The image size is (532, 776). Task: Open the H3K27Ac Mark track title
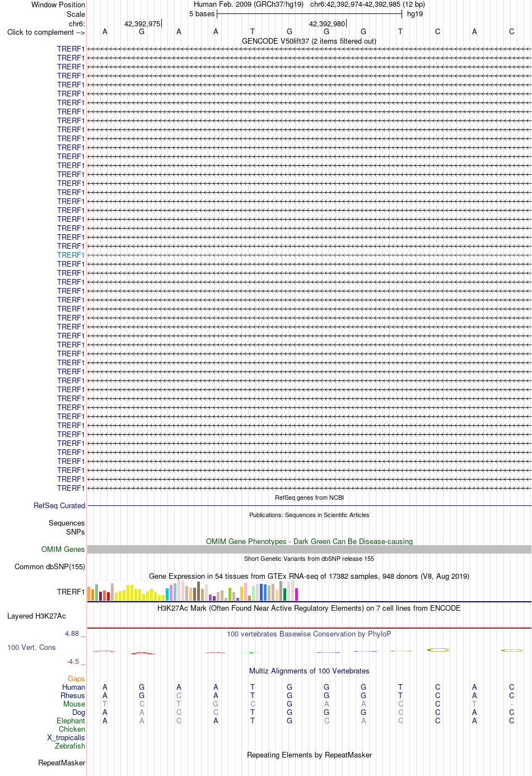point(309,608)
